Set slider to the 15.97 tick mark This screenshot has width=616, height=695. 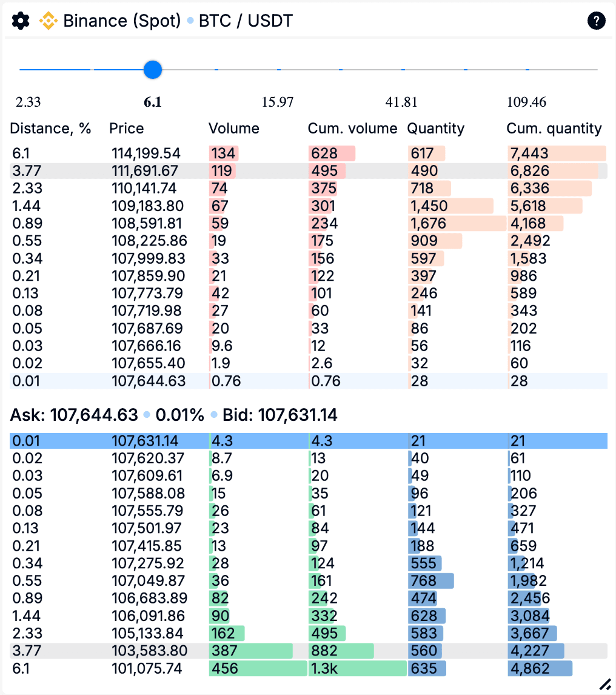pyautogui.click(x=278, y=70)
